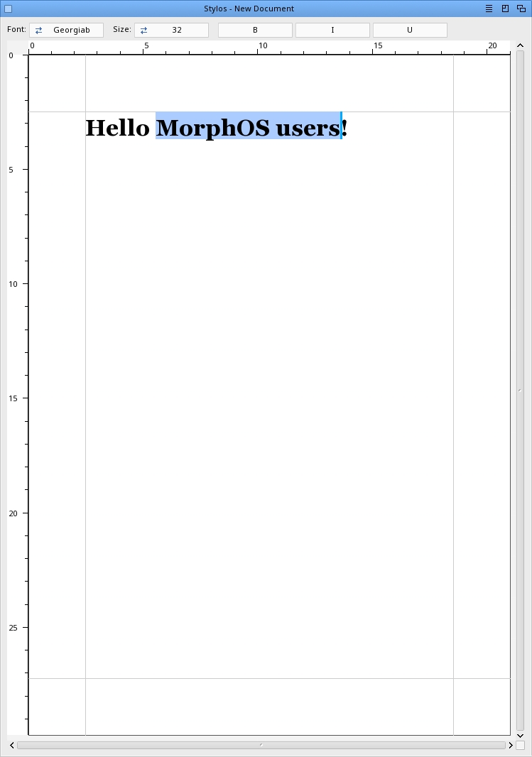532x757 pixels.
Task: Click the scroll right arrow of horizontal scrollbar
Action: 510,745
